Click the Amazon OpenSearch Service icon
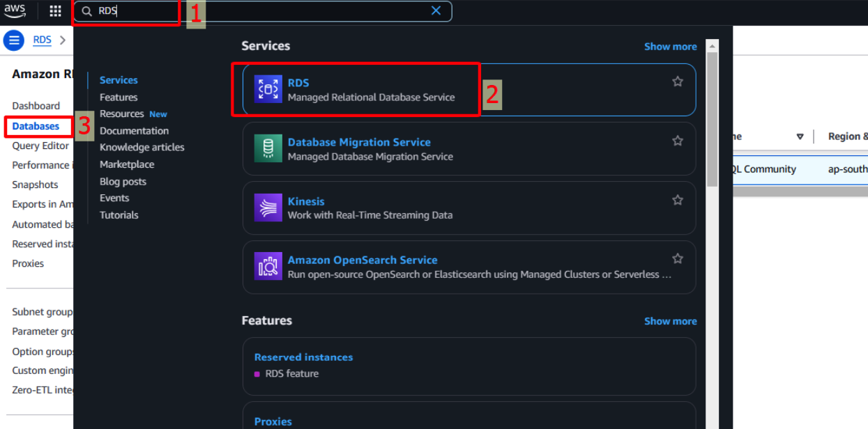Image resolution: width=868 pixels, height=429 pixels. pyautogui.click(x=268, y=267)
